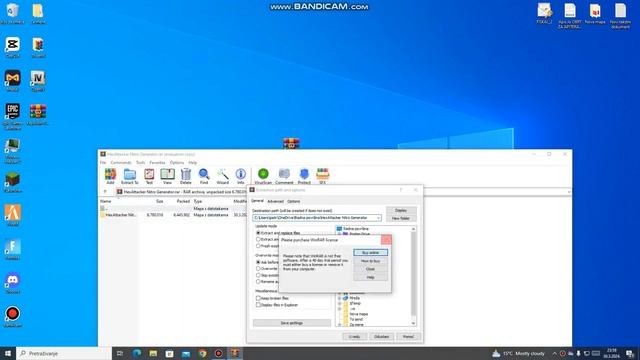Expand the $Temp folder tree node
The width and height of the screenshot is (640, 360).
pos(339,303)
